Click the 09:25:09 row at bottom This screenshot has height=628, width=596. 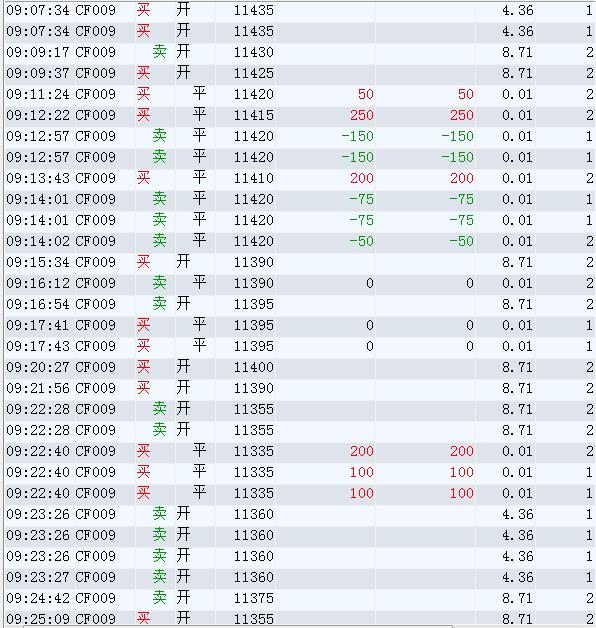[300, 618]
